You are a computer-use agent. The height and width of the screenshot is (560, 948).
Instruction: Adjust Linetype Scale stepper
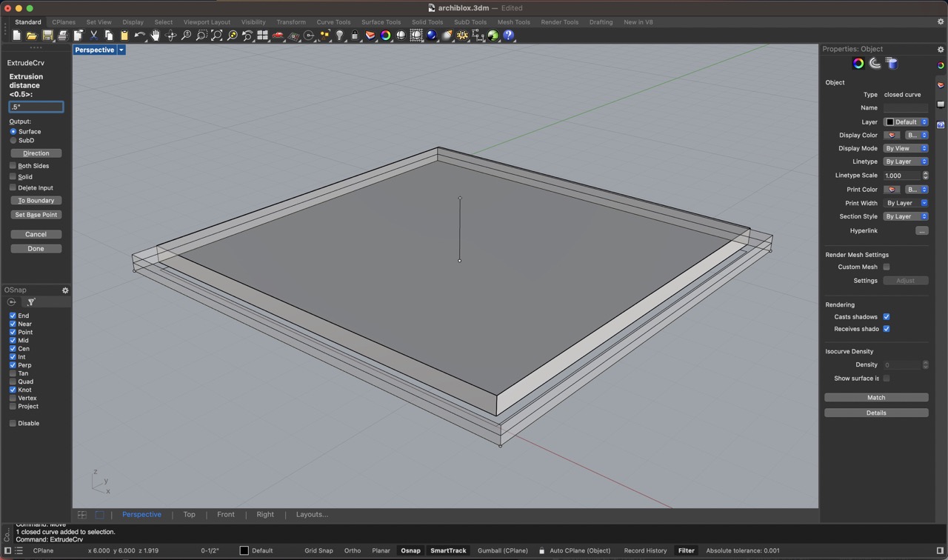point(925,176)
